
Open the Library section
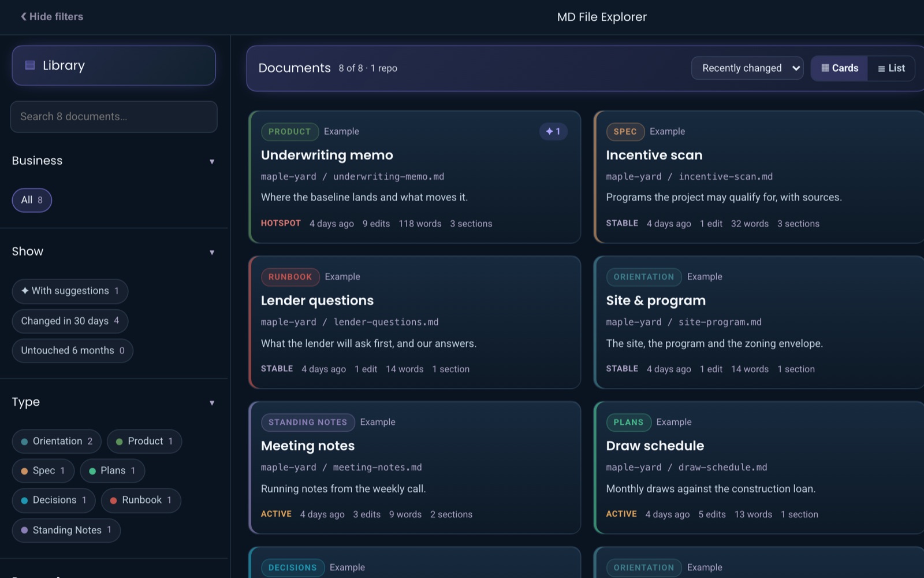click(114, 65)
